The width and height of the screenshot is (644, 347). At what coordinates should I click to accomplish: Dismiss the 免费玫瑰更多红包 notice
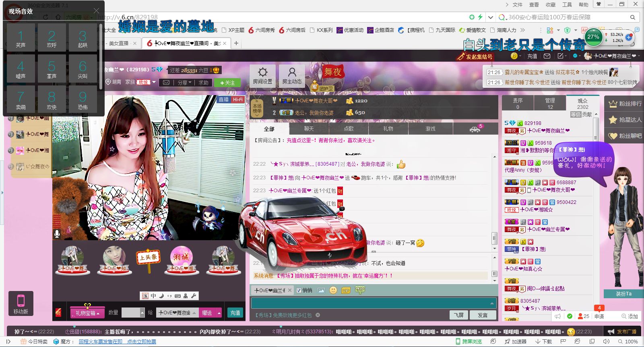pyautogui.click(x=318, y=315)
